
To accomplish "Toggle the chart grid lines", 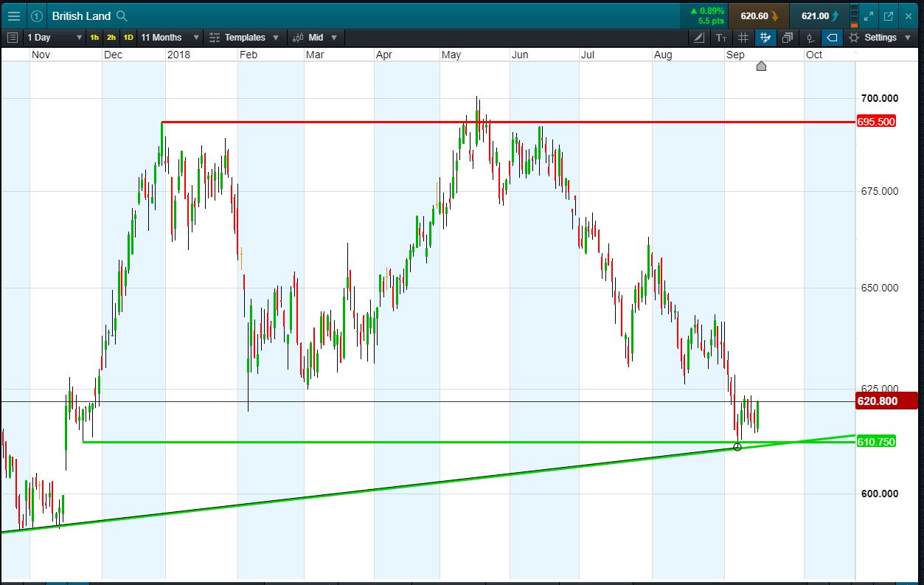I will point(743,38).
